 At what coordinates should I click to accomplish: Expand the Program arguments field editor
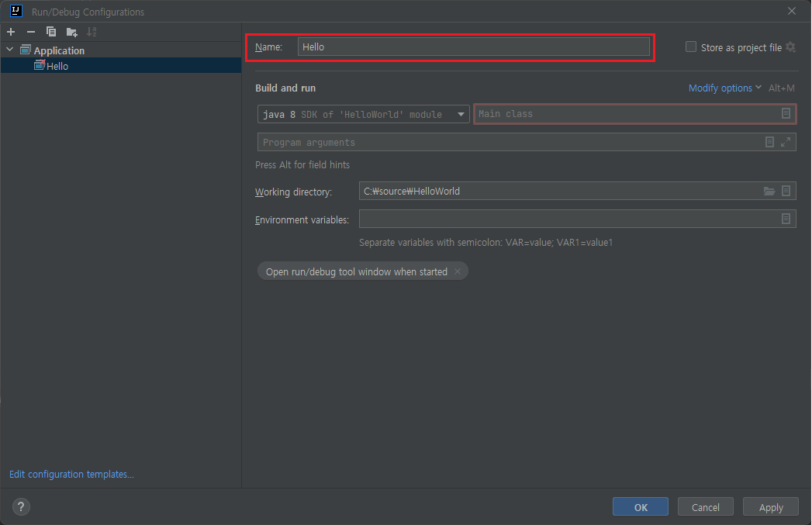tap(786, 142)
